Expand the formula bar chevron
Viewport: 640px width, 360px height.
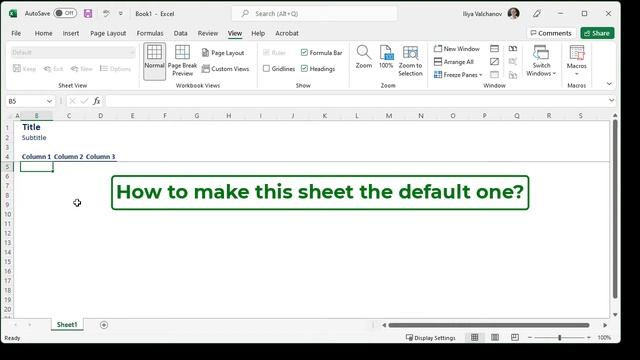tap(611, 100)
